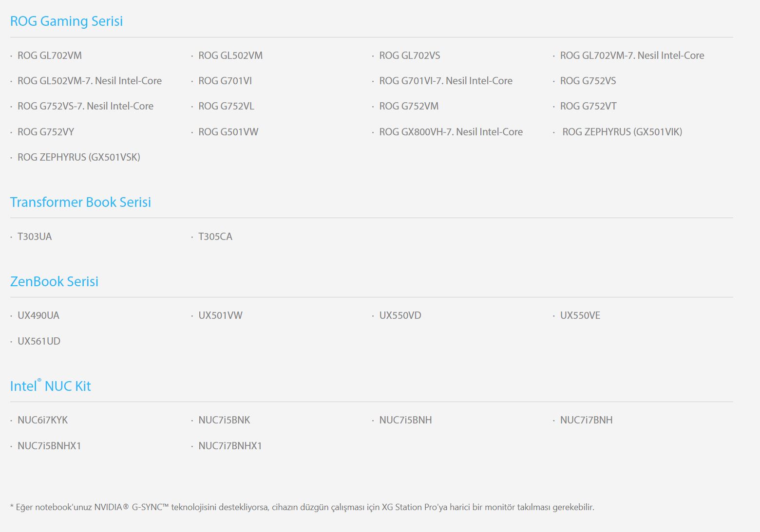This screenshot has height=532, width=760.
Task: Select the ROG GL702VS model
Action: [x=410, y=55]
